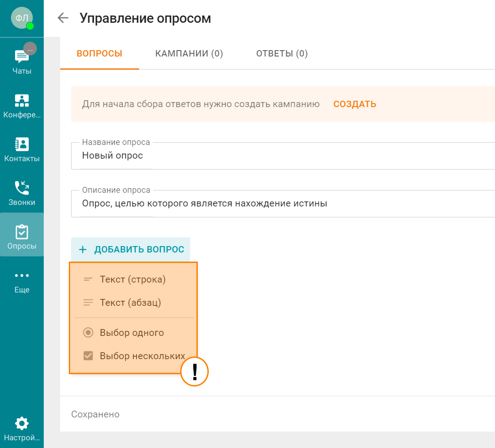This screenshot has width=495, height=448.
Task: Choose Выбор нескольких checkbox question type
Action: [x=134, y=356]
